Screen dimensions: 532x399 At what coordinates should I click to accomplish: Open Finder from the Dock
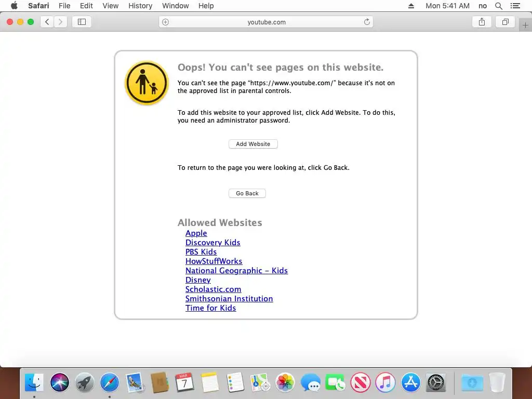pos(34,382)
